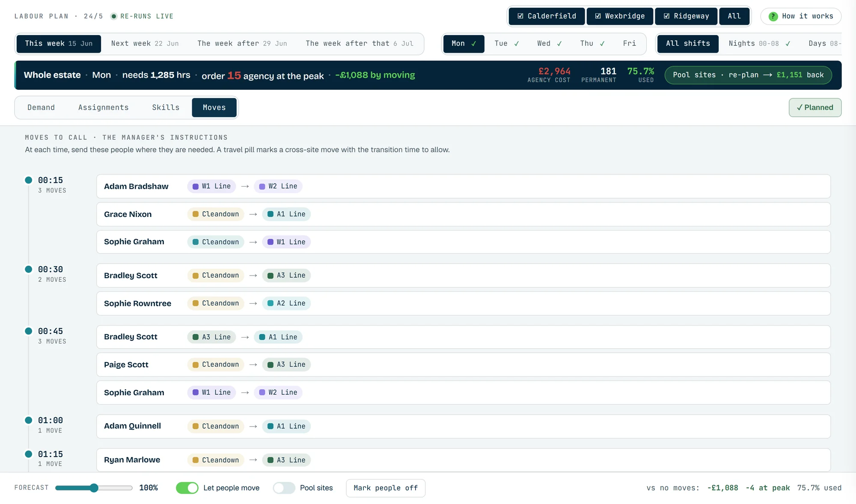Select Next week 22 Jun
856x504 pixels.
[x=145, y=44]
